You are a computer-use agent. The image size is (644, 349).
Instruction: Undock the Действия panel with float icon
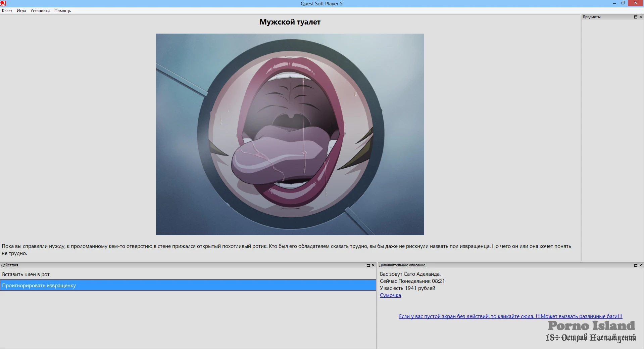coord(368,265)
